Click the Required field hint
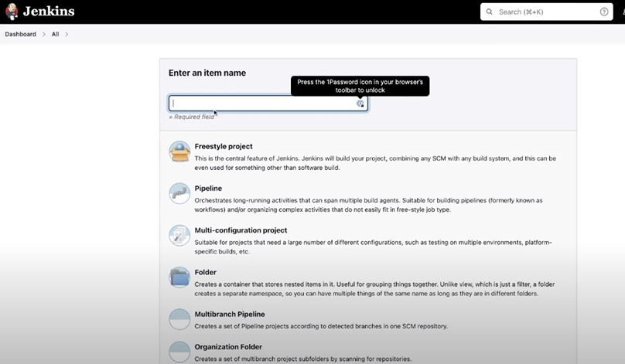This screenshot has width=625, height=364. [x=191, y=117]
